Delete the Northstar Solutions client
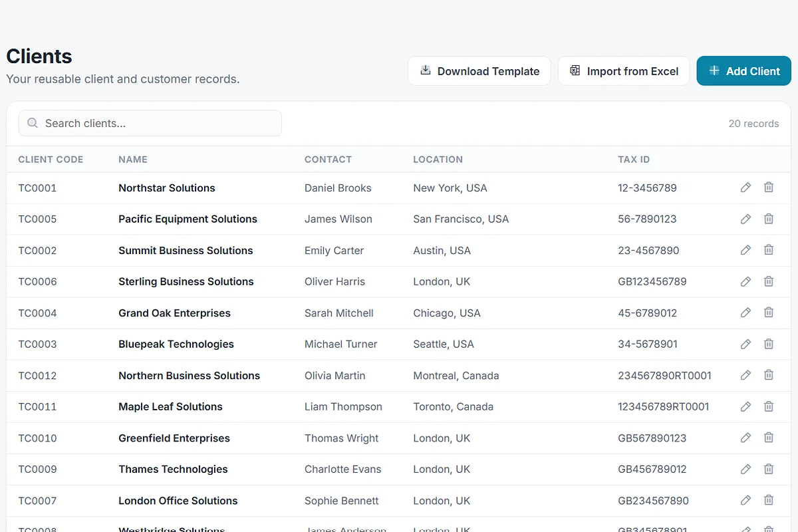This screenshot has width=798, height=532. (x=769, y=188)
